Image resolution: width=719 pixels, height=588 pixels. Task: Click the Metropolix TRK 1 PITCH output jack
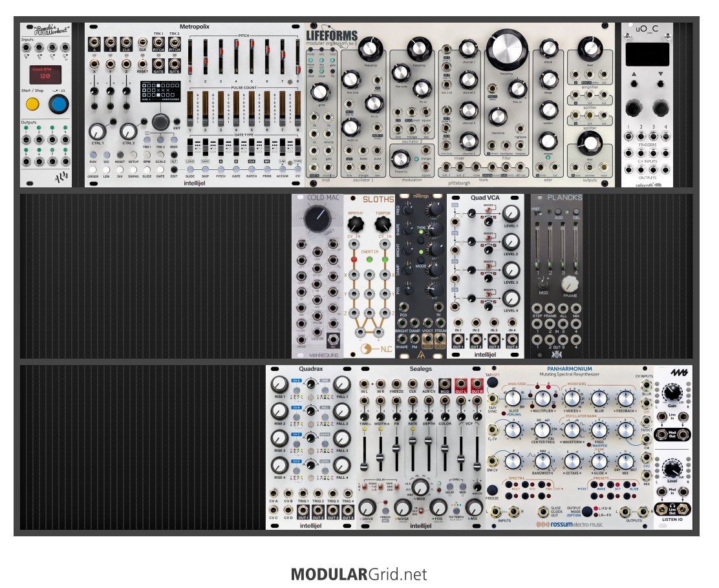(158, 44)
